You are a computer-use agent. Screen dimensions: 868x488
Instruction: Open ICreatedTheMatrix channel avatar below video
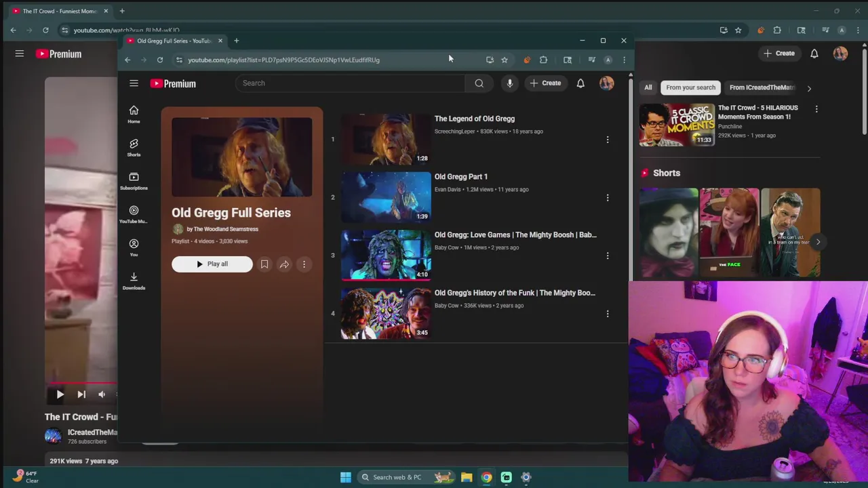[53, 436]
